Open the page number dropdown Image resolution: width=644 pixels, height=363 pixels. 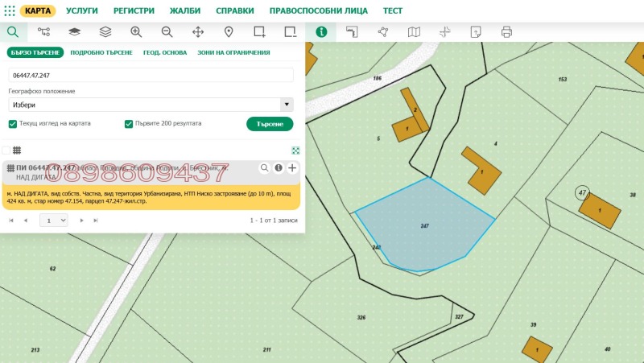pyautogui.click(x=53, y=220)
